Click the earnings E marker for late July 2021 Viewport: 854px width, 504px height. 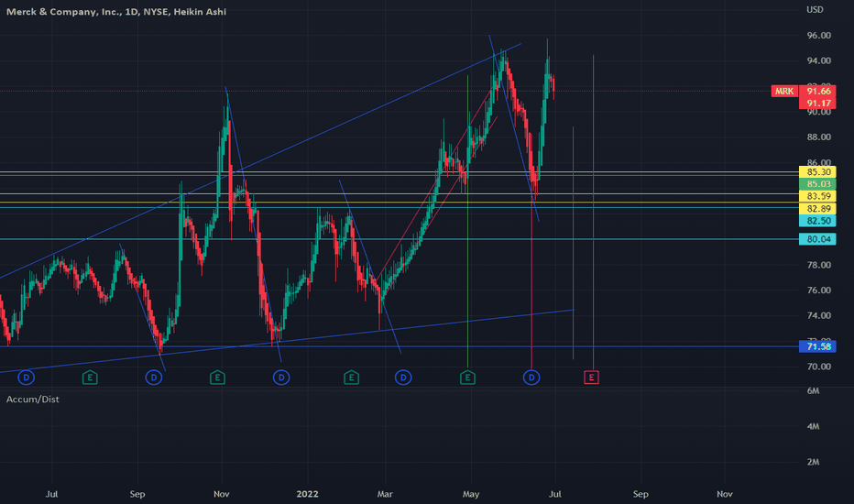(90, 377)
